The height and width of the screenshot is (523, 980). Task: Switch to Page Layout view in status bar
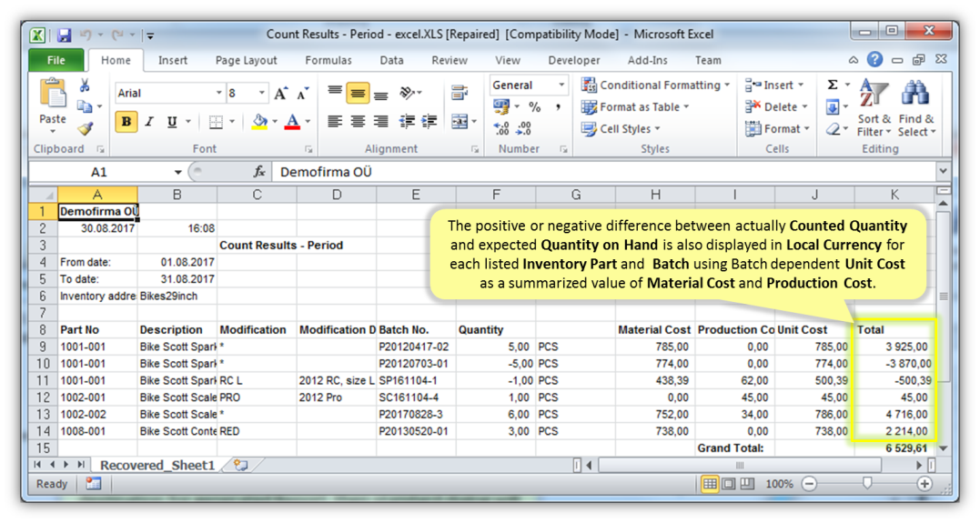pyautogui.click(x=729, y=484)
